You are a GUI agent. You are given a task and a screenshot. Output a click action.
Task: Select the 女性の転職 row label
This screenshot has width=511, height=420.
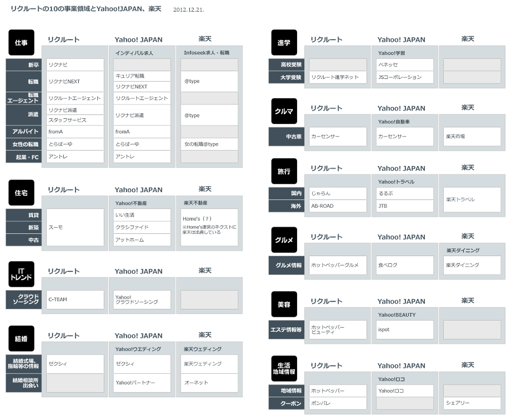coord(24,144)
